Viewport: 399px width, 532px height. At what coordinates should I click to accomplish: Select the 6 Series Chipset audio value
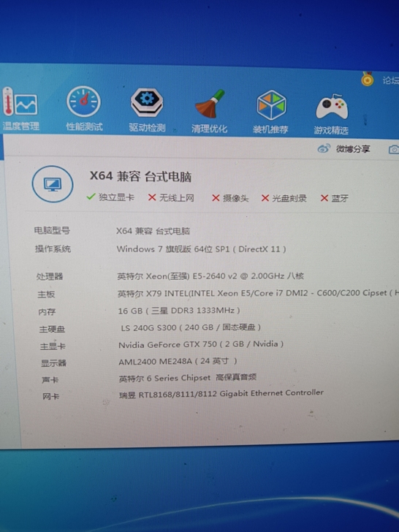tap(188, 378)
